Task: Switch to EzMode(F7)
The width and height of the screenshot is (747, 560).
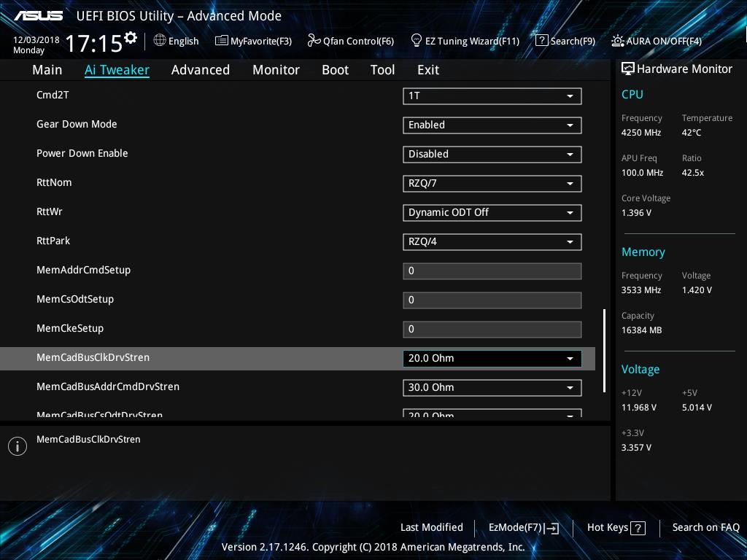Action: (x=524, y=528)
